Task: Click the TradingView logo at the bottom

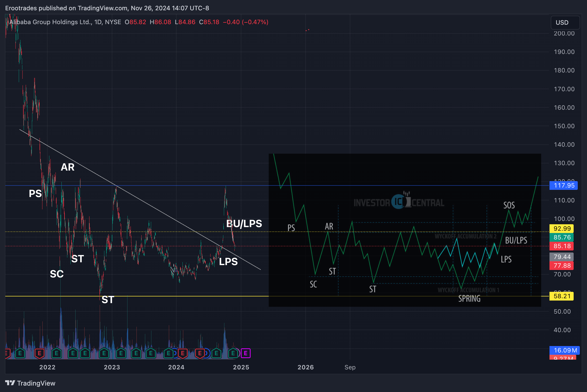Action: tap(30, 383)
